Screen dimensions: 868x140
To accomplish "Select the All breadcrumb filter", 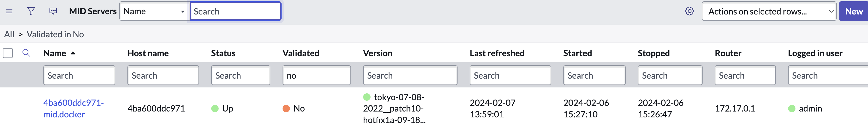I will 9,34.
